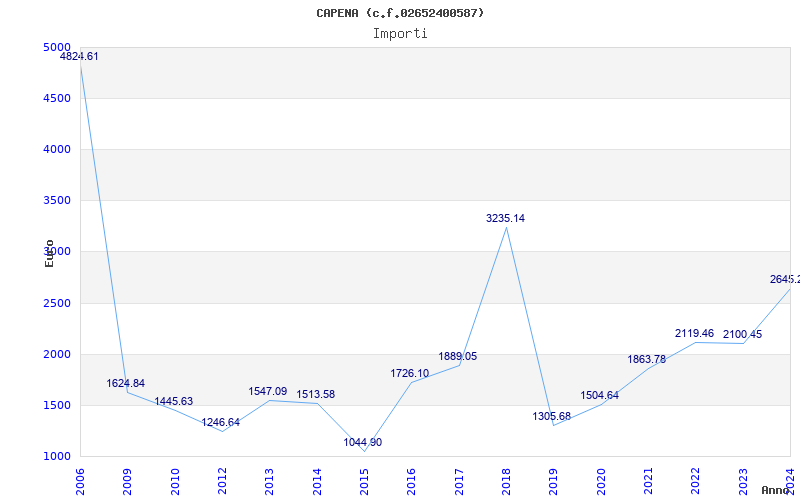
Task: Click the 2500 y-axis tick label
Action: point(57,303)
